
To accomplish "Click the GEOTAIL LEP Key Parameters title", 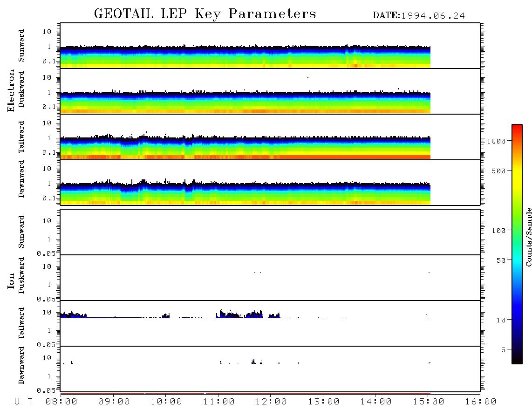I will 205,14.
